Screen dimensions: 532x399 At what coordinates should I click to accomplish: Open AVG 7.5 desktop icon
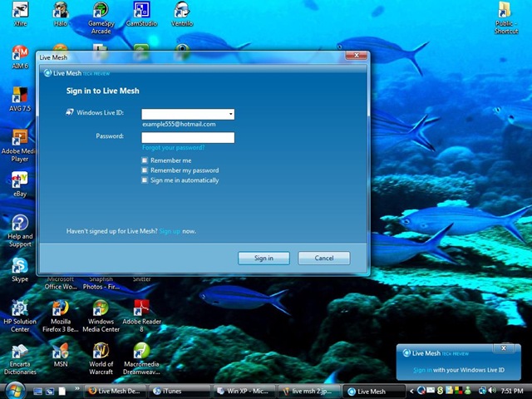(x=20, y=99)
